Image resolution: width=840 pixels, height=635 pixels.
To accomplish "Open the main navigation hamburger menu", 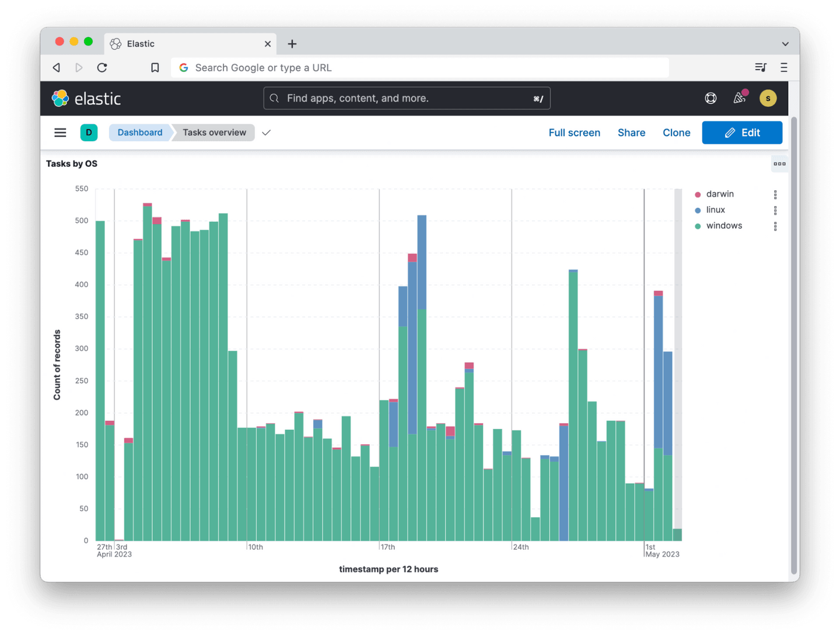I will [60, 132].
